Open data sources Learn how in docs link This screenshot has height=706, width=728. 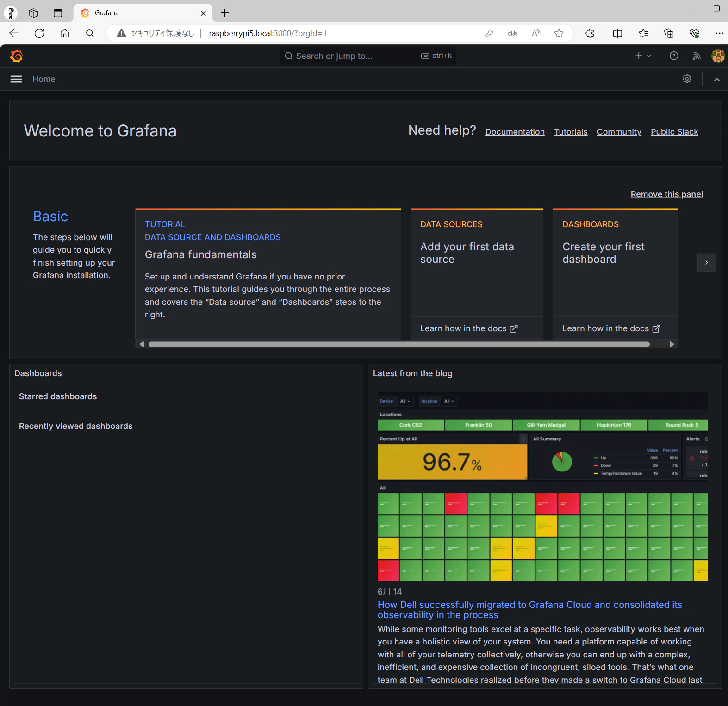[469, 328]
